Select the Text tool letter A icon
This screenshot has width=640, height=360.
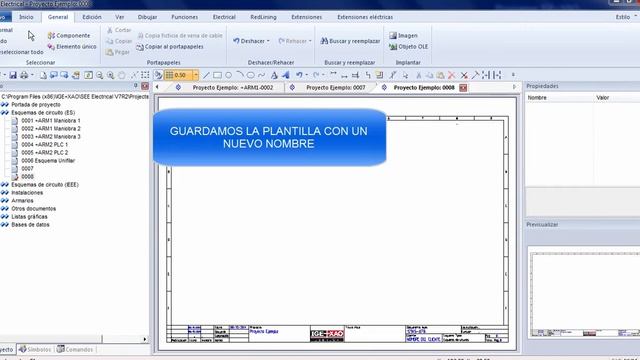coord(274,75)
